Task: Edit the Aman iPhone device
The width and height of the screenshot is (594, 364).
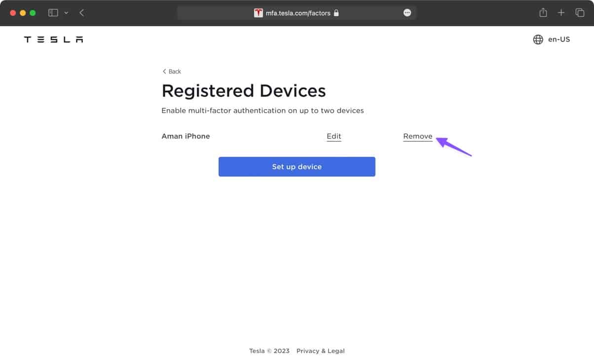Action: click(x=334, y=137)
